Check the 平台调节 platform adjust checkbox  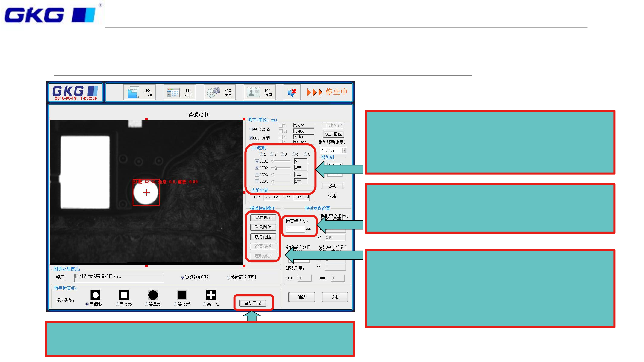tap(251, 130)
